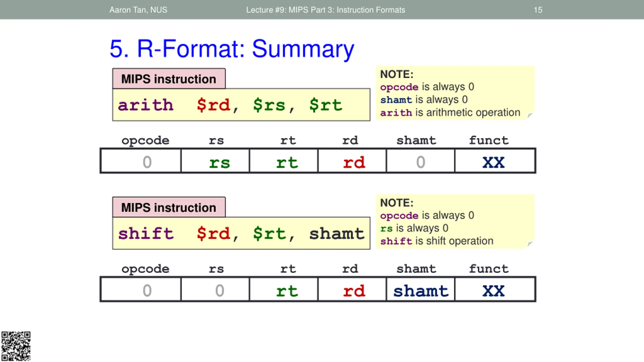
Task: Click '$rt,' in the shift instruction
Action: point(274,234)
